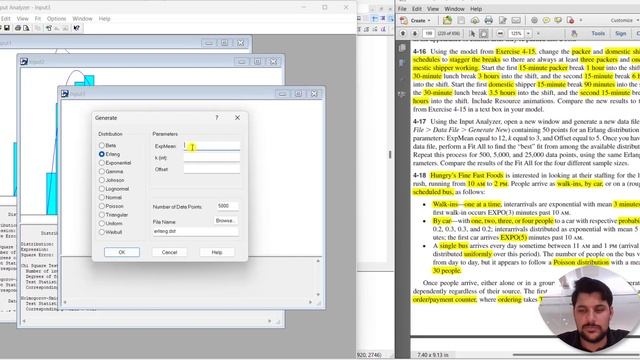Open the Window menu in Acrobat
640x360 pixels.
point(454,9)
